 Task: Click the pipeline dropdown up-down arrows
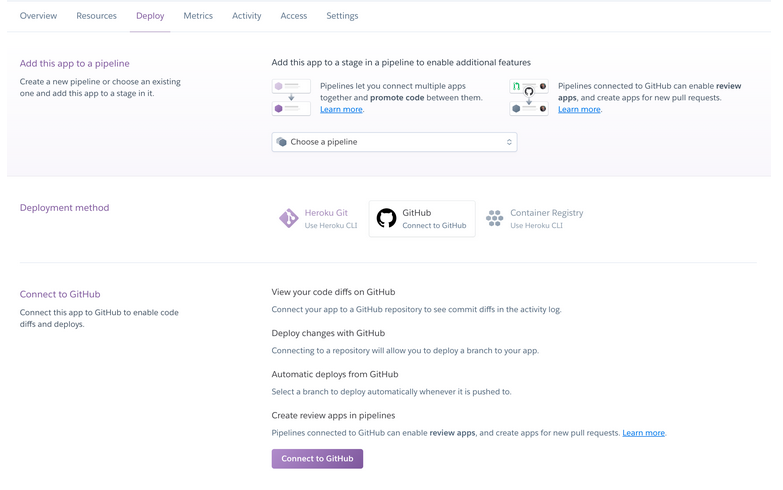click(509, 142)
